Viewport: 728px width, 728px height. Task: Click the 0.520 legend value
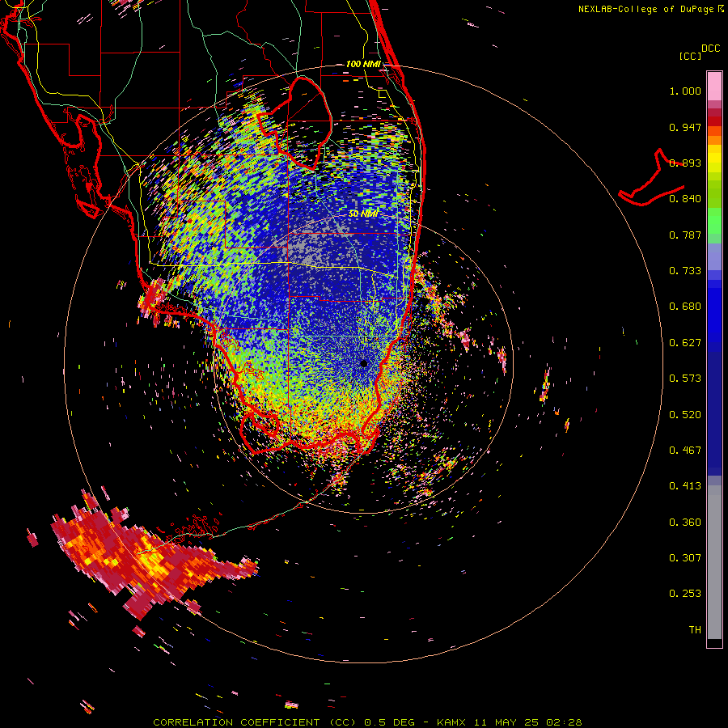[685, 415]
